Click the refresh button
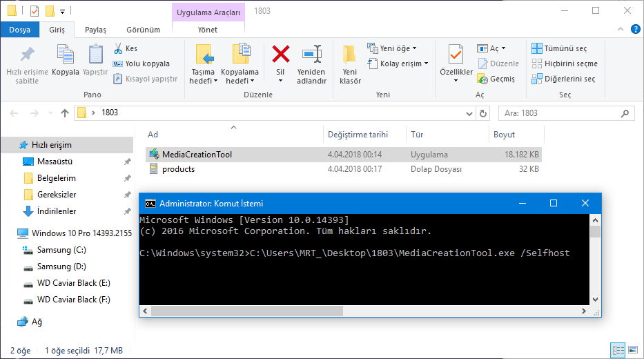The height and width of the screenshot is (359, 644). click(x=483, y=113)
